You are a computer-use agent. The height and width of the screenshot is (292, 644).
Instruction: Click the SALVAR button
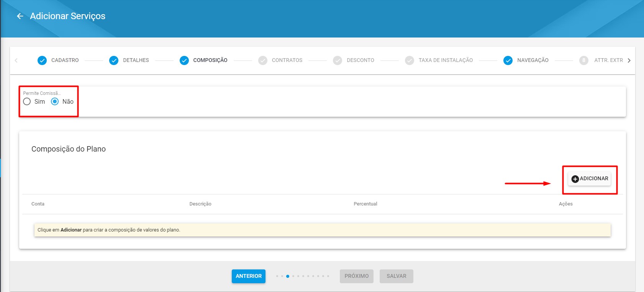click(x=397, y=276)
